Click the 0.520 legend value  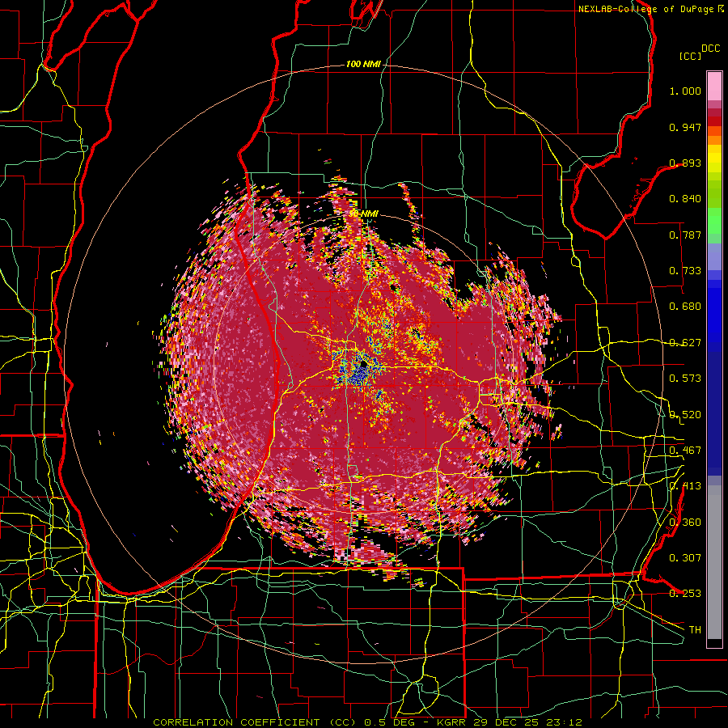click(x=685, y=415)
